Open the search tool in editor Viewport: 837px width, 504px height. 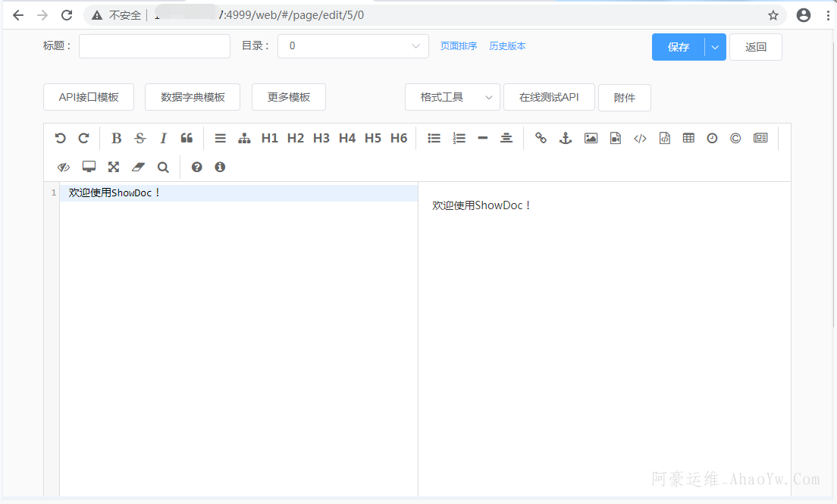coord(163,167)
